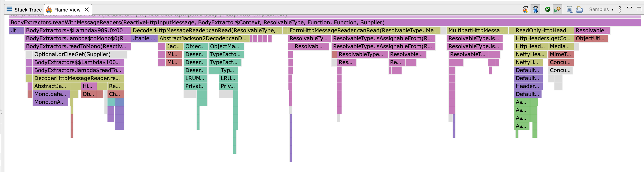Image resolution: width=644 pixels, height=172 pixels.
Task: Click the Mono.onA... frame
Action: [x=50, y=102]
